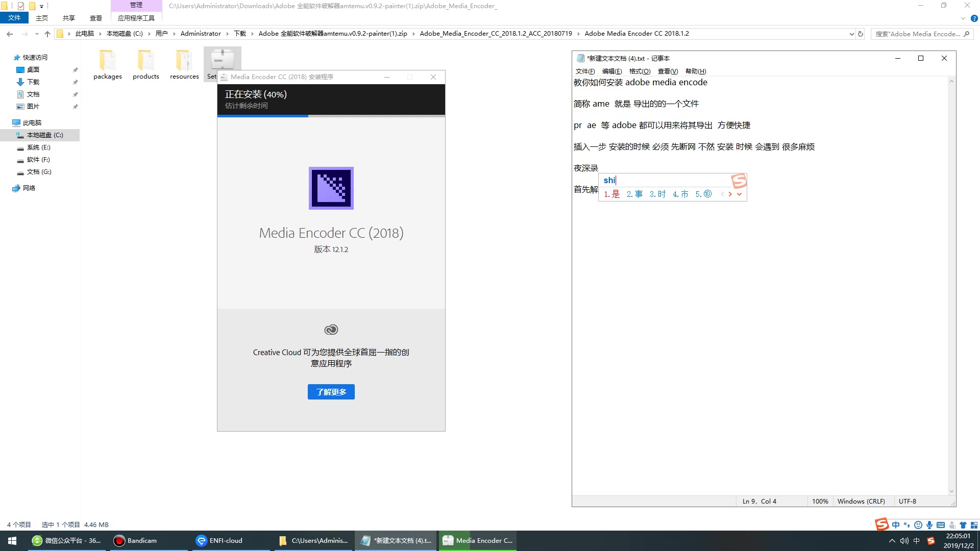The width and height of the screenshot is (980, 551).
Task: Go to next Sogou candidate page
Action: (730, 194)
